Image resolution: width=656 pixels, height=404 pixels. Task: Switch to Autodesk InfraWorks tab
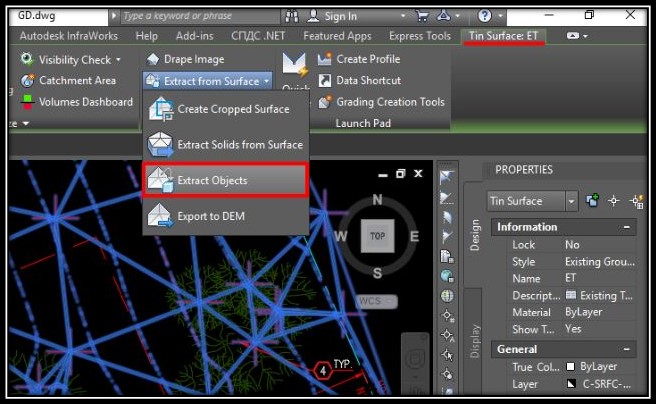click(69, 36)
